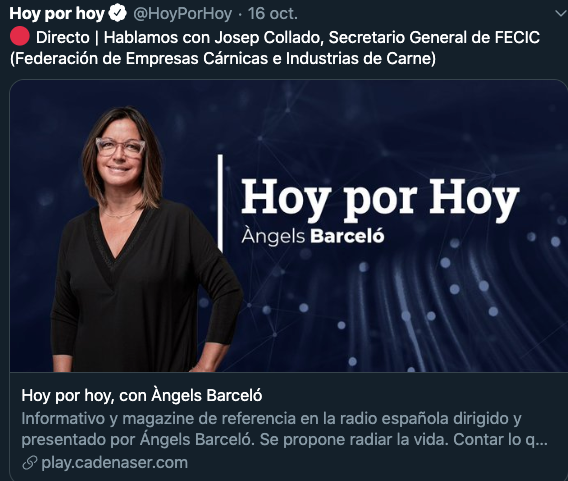Open card title Hoy por hoy, con Àngels Barceló

pyautogui.click(x=142, y=395)
